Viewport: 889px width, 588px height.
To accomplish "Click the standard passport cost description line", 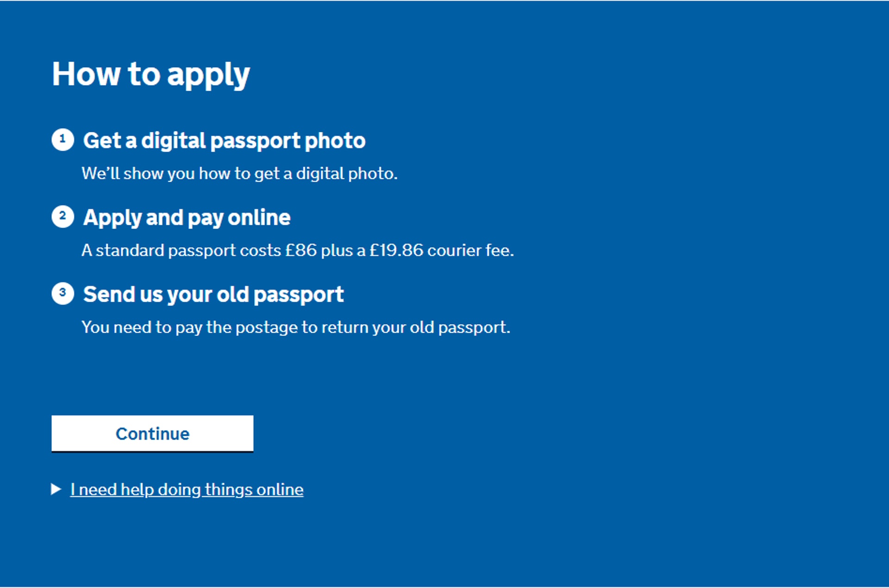I will (298, 250).
